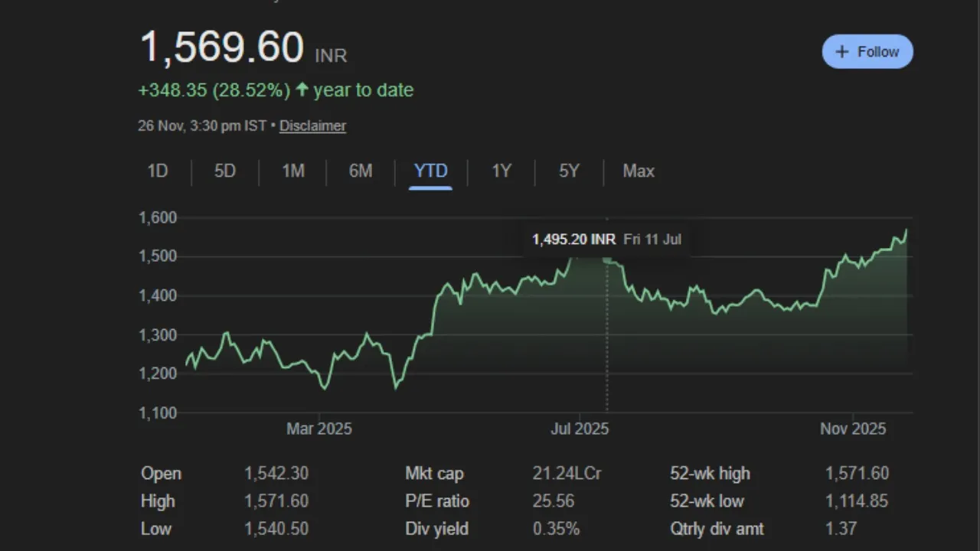Viewport: 980px width, 551px height.
Task: Switch to the 5D chart view
Action: (x=224, y=171)
